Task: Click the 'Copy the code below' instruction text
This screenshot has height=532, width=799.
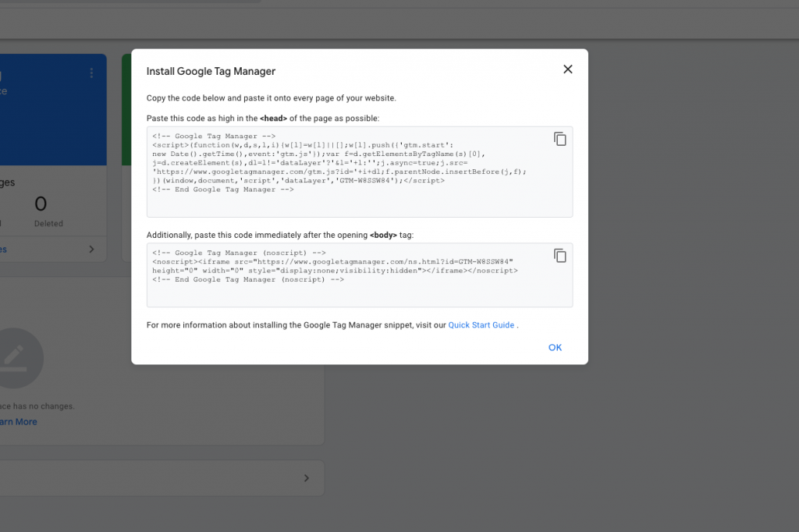Action: pyautogui.click(x=271, y=98)
